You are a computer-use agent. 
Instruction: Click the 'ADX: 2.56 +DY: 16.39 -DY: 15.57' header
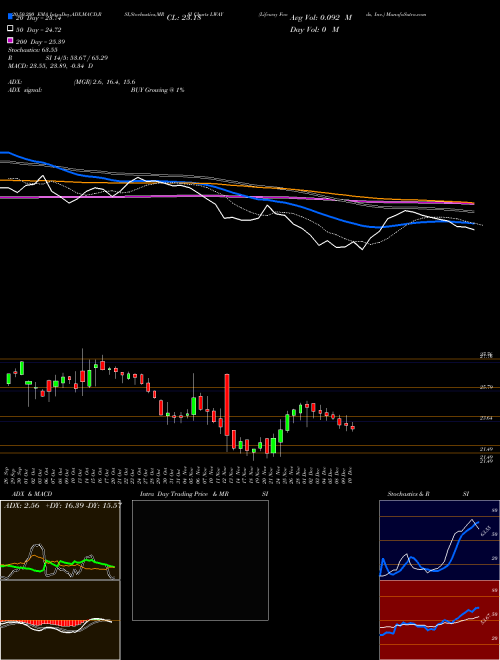pos(63,505)
